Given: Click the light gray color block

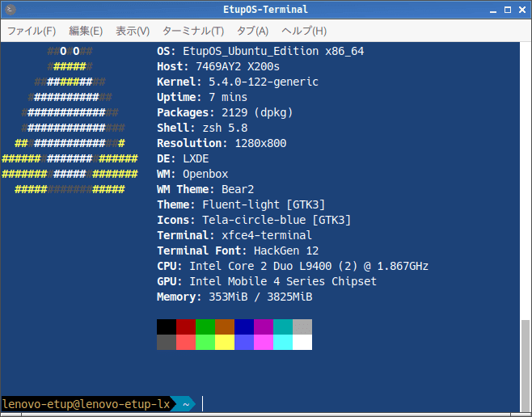Looking at the screenshot, I should pyautogui.click(x=302, y=326).
